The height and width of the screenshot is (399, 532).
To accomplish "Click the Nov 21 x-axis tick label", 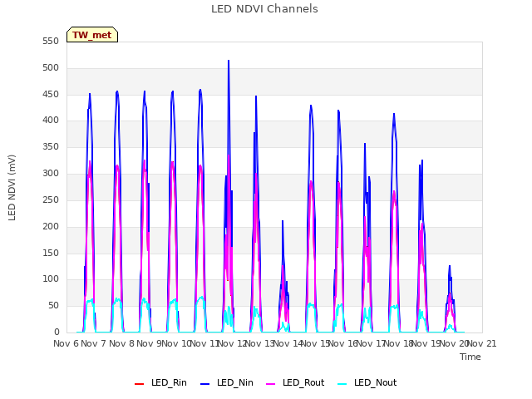I will (x=482, y=343).
